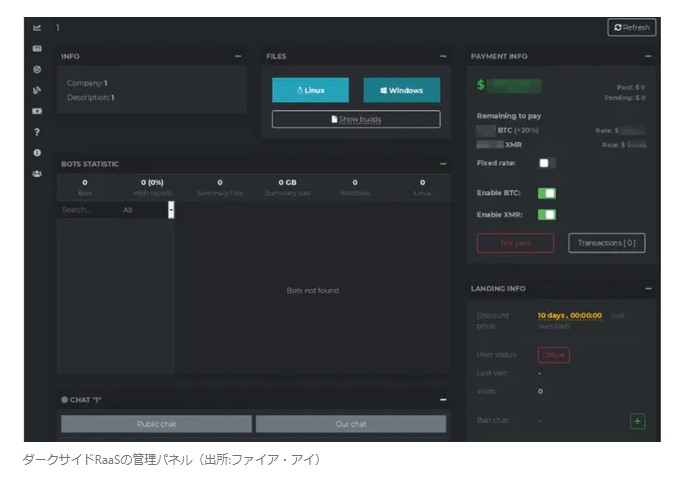Select the Linux build button
This screenshot has width=679, height=479.
(x=310, y=90)
